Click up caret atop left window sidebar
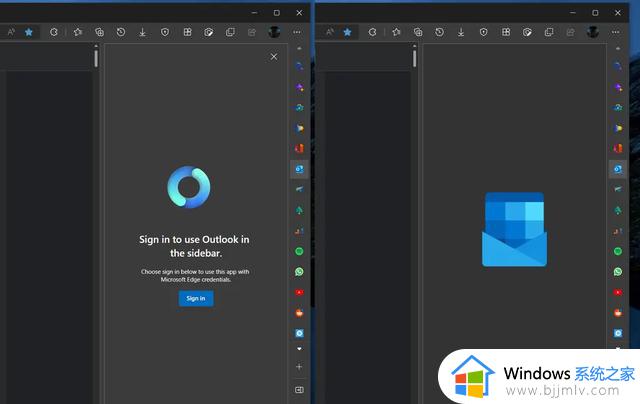Image resolution: width=640 pixels, height=404 pixels. click(x=299, y=48)
